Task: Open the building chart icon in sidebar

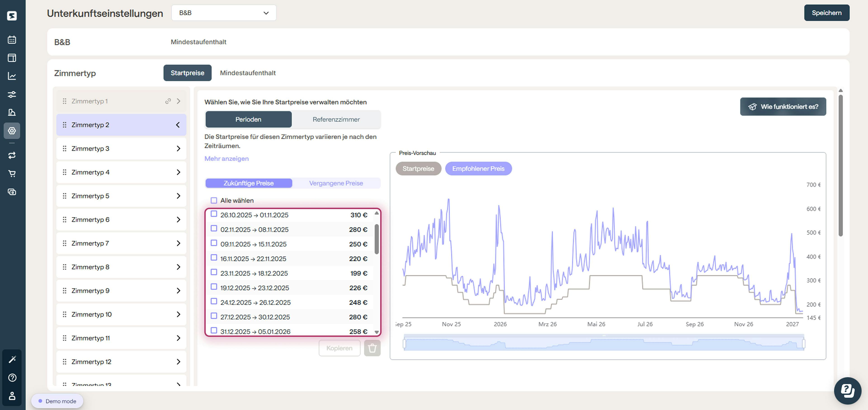Action: pos(12,112)
